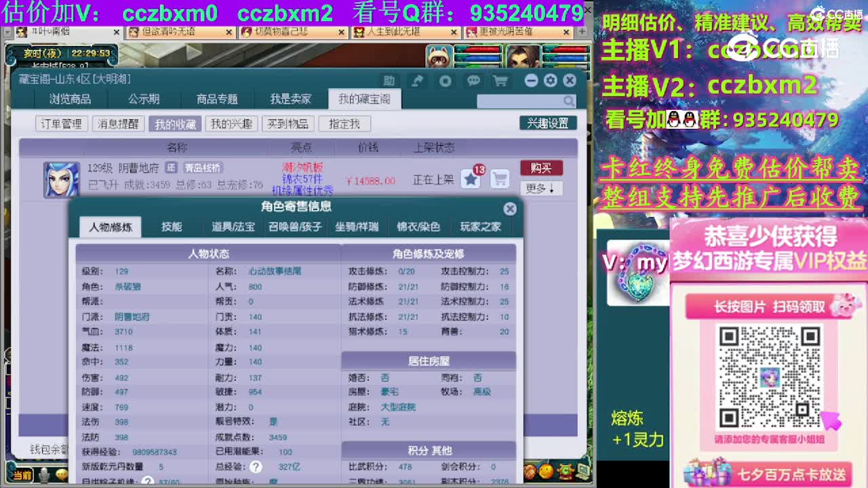Click the 买到物品 button

(x=288, y=123)
